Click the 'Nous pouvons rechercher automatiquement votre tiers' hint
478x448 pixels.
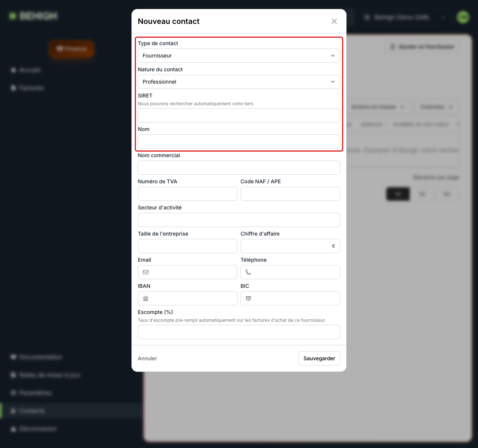(x=196, y=104)
